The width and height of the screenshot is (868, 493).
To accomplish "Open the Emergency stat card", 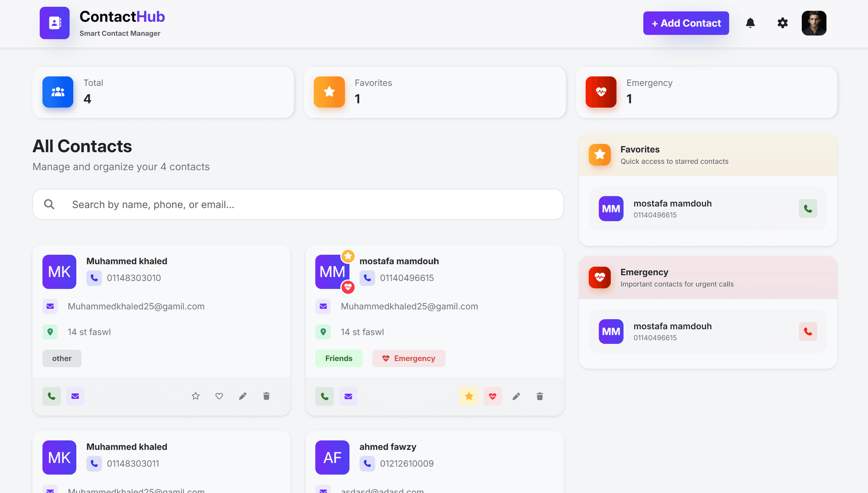I will point(706,92).
